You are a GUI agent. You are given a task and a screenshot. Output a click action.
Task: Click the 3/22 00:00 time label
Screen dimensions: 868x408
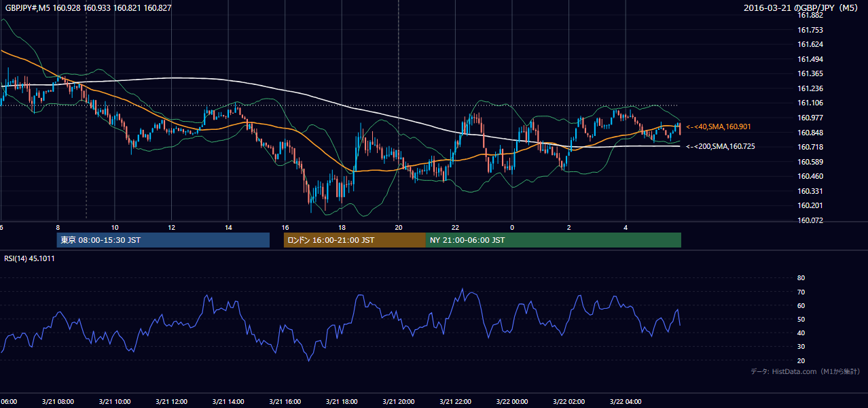pyautogui.click(x=512, y=402)
